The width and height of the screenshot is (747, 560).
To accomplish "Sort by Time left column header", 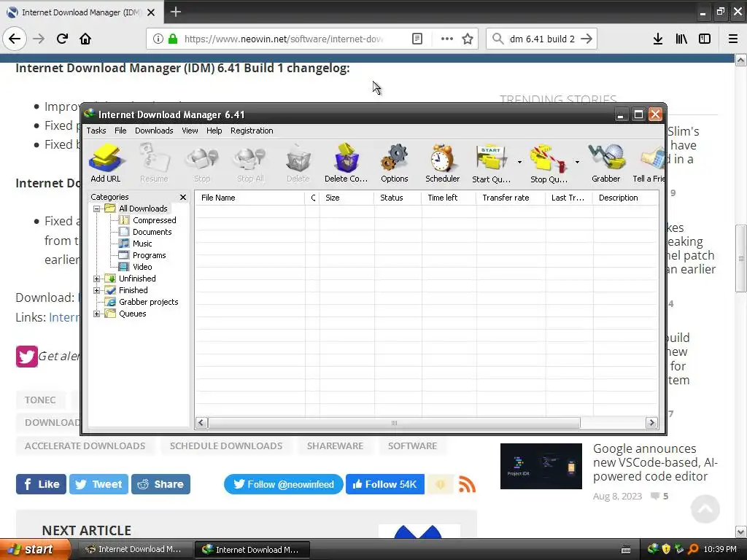I will pyautogui.click(x=449, y=198).
